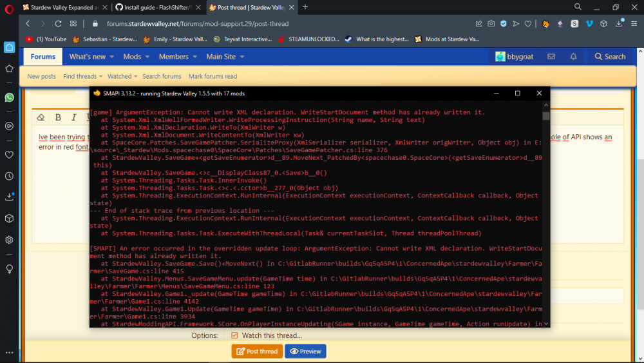Open settings gear in Opera sidebar

point(9,240)
